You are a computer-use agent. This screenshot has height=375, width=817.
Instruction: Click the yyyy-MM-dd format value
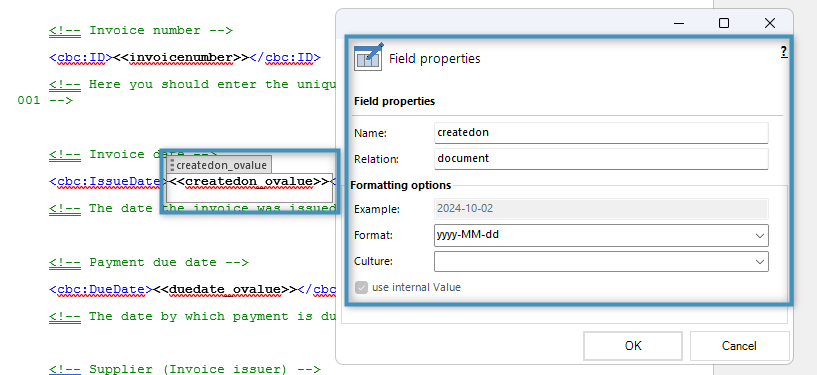(468, 235)
